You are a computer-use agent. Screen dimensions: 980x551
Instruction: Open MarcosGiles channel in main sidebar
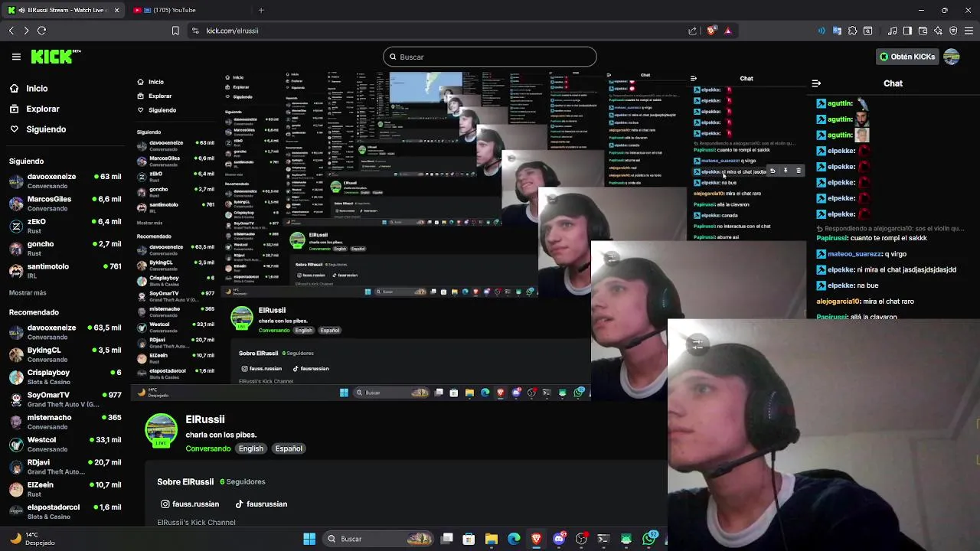point(65,204)
